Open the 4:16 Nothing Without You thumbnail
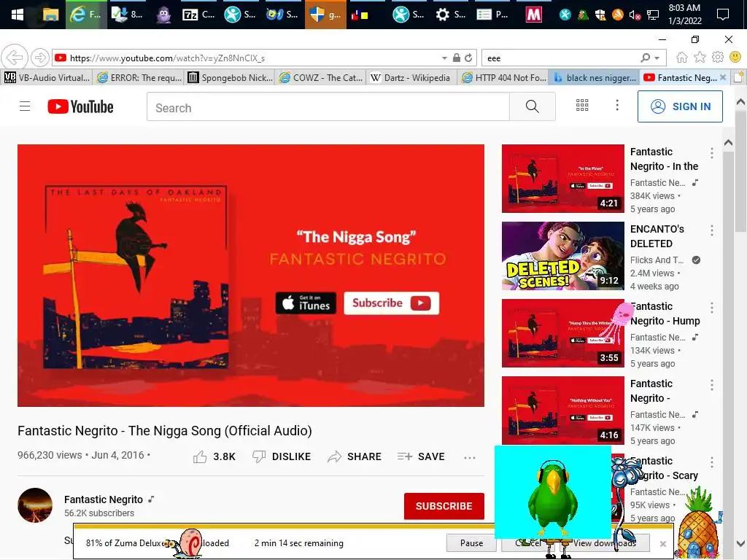The width and height of the screenshot is (747, 560). (562, 410)
